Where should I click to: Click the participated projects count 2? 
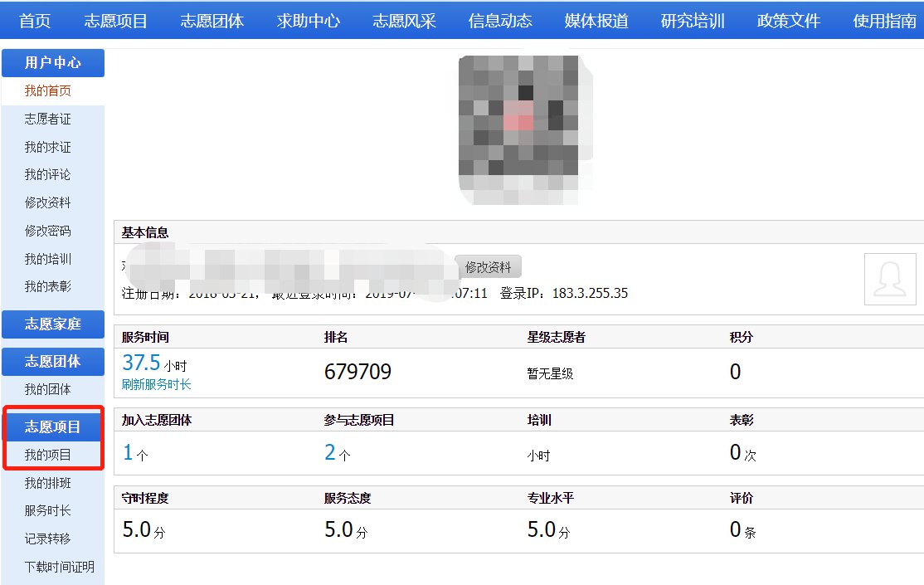click(330, 452)
